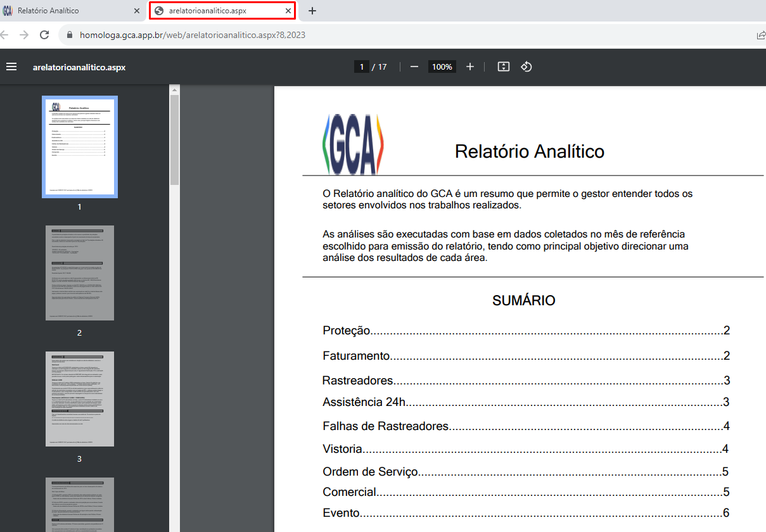The width and height of the screenshot is (766, 532).
Task: Click the Evento summary entry
Action: (x=527, y=513)
